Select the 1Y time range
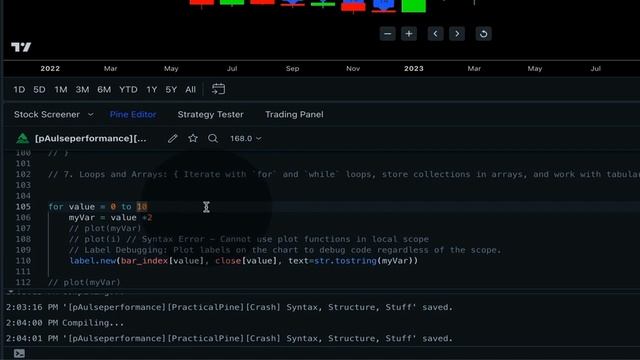 (x=151, y=89)
